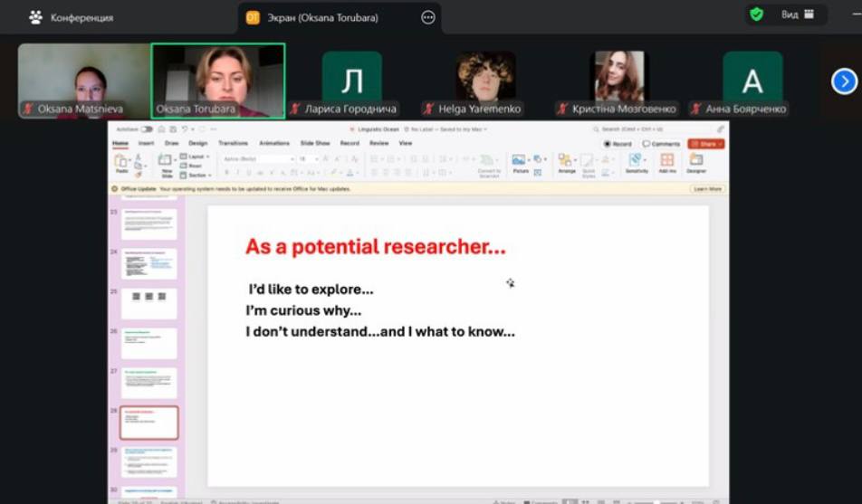862x504 pixels.
Task: Click the green security shield icon
Action: click(x=756, y=14)
